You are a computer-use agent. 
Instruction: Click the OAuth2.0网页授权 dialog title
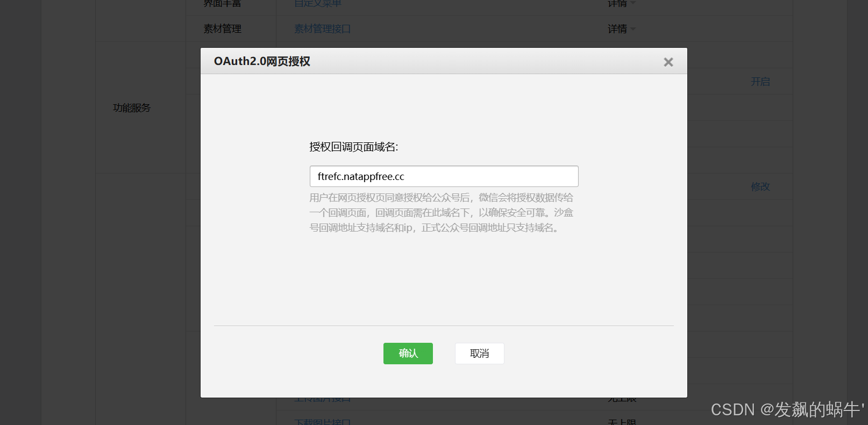262,61
